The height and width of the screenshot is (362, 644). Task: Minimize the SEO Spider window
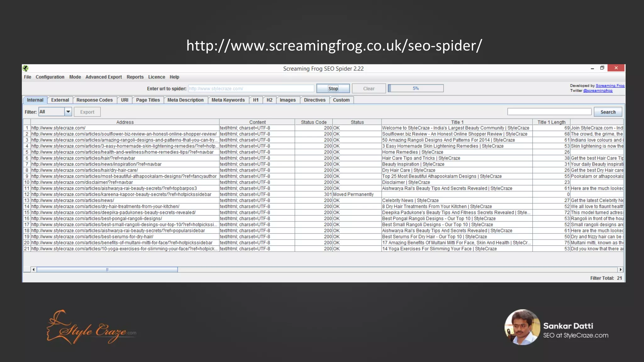(592, 68)
